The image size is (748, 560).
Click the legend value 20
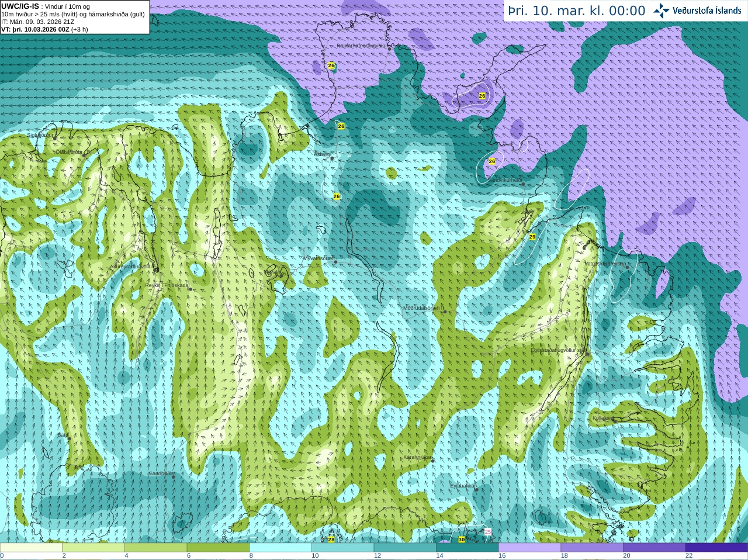pos(626,555)
